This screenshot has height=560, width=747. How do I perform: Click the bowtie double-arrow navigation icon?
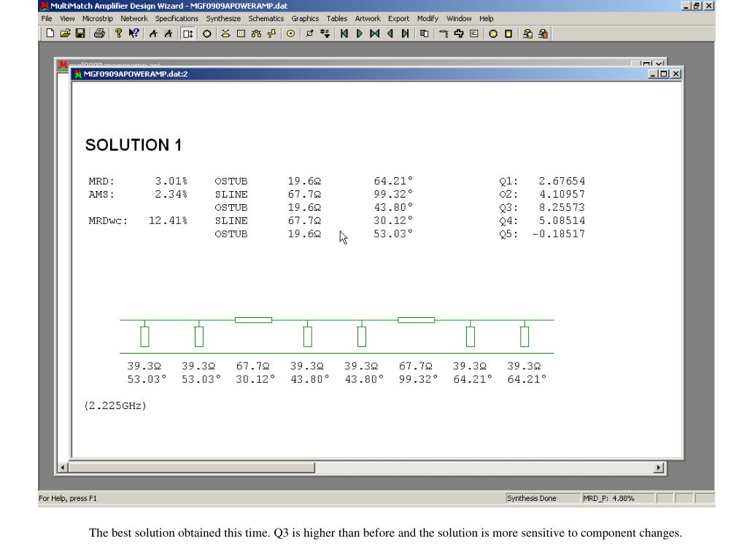[374, 34]
